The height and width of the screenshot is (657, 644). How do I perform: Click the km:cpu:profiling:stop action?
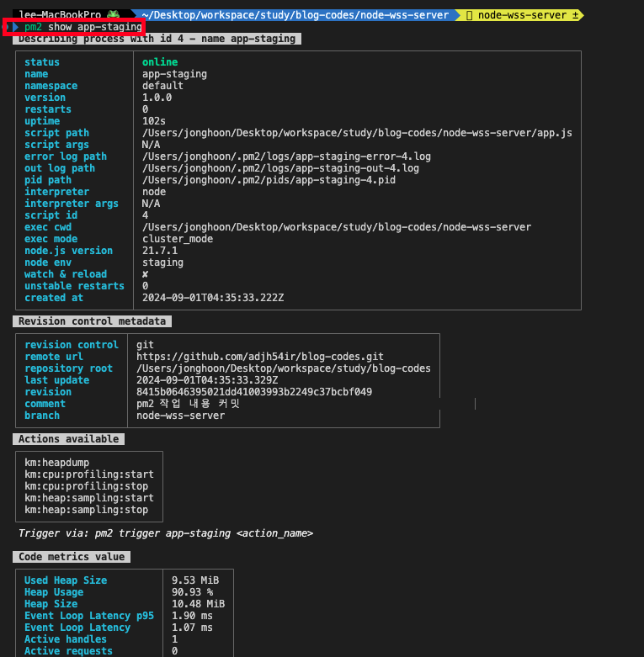(86, 486)
